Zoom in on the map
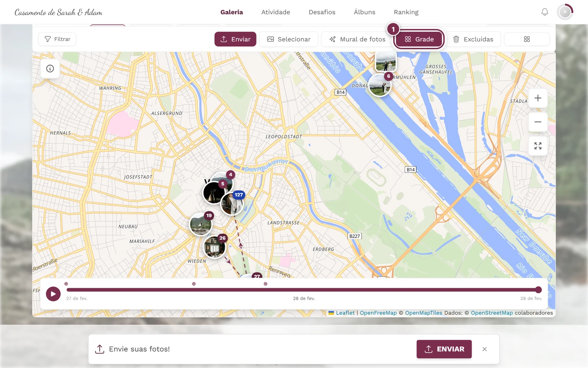The height and width of the screenshot is (368, 588). pyautogui.click(x=538, y=98)
